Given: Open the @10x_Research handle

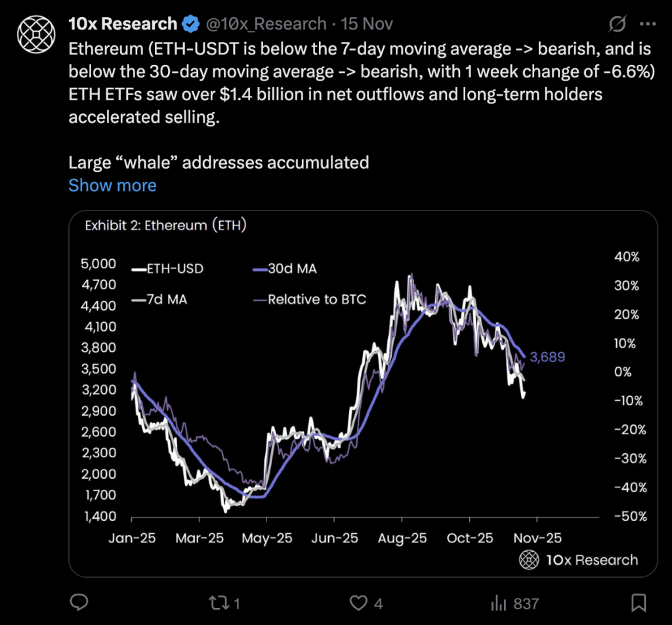Looking at the screenshot, I should pyautogui.click(x=266, y=24).
